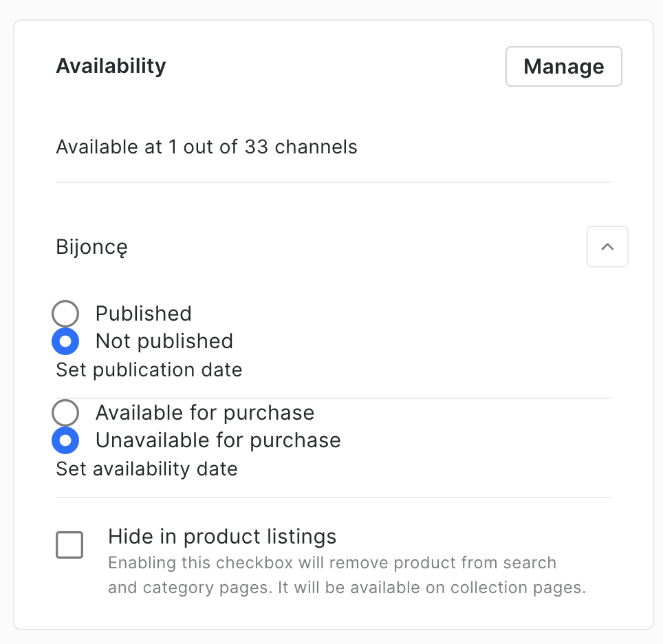The width and height of the screenshot is (663, 644).
Task: Click the Bijoncę channel name
Action: coord(91,247)
